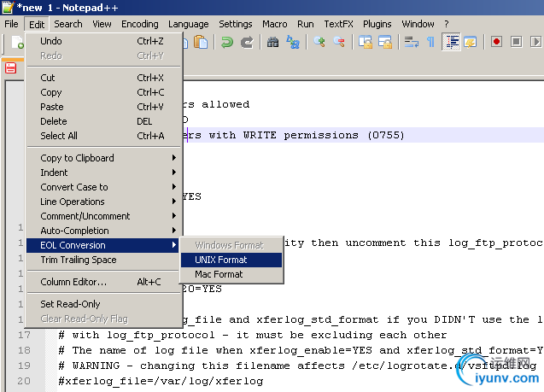Click line 17 'with log_ftp_protocol' comment
The width and height of the screenshot is (544, 392).
tap(253, 335)
